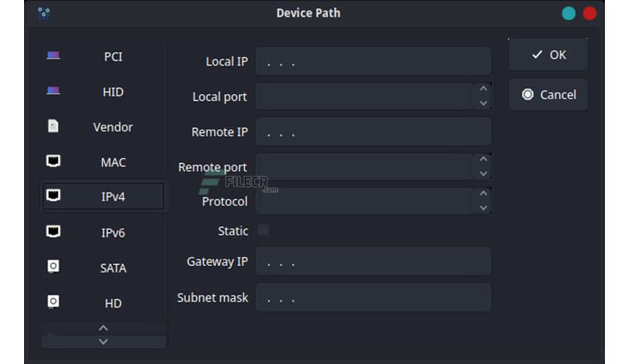The width and height of the screenshot is (629, 364).
Task: Confirm with the OK button
Action: pos(548,55)
